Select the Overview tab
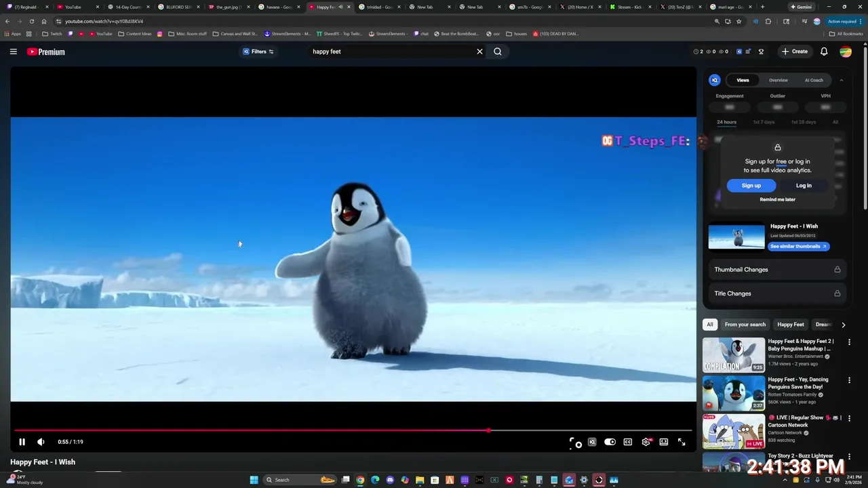The width and height of the screenshot is (868, 488). click(x=778, y=80)
